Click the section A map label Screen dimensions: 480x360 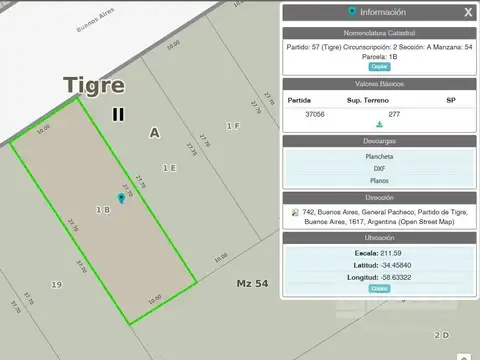tap(154, 133)
